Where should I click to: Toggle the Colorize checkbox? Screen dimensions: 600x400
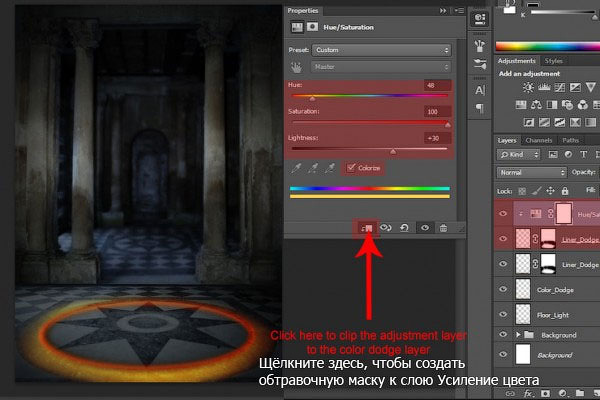(x=350, y=168)
